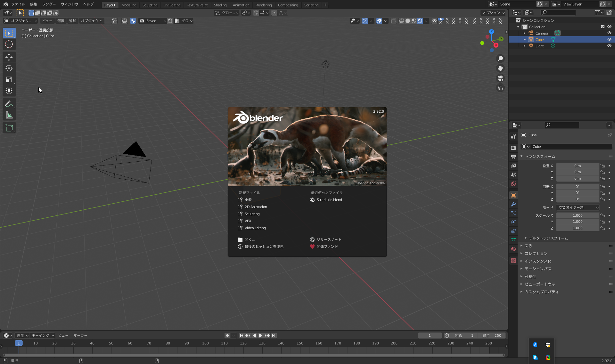The width and height of the screenshot is (615, 364).
Task: Open Modifier Properties with the wrench icon
Action: click(513, 204)
